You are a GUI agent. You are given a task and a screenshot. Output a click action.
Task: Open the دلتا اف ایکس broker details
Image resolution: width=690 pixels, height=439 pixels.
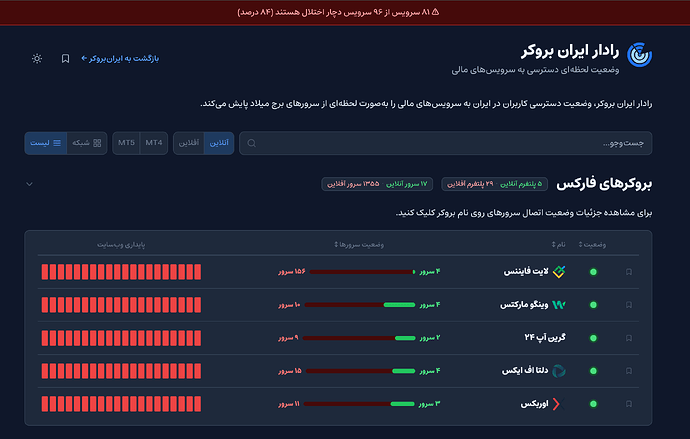tap(525, 371)
